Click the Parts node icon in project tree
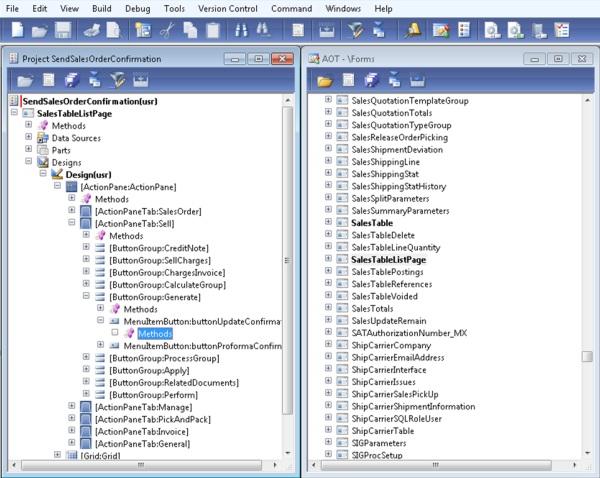 (x=43, y=150)
